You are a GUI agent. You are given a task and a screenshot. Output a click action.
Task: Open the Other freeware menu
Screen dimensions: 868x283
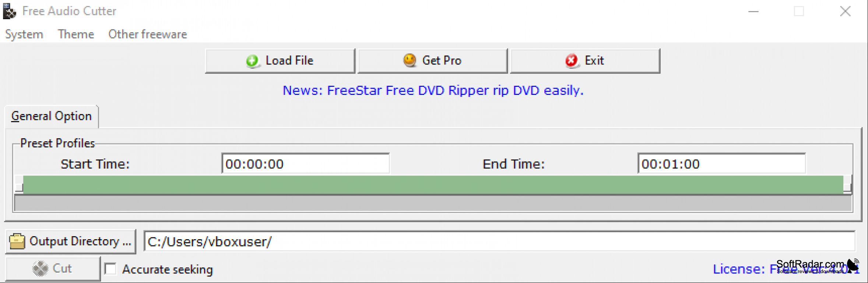coord(148,34)
